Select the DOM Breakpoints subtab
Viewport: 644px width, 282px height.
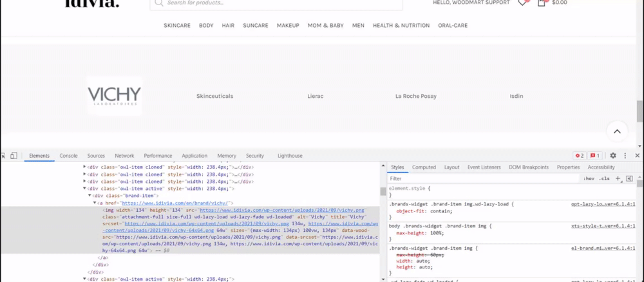[529, 167]
